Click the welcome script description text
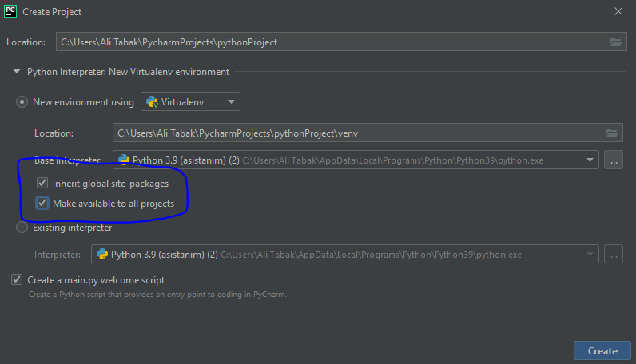This screenshot has width=636, height=364. 157,295
